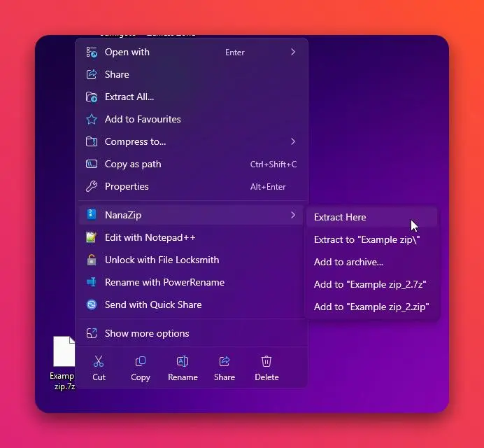Share the file from the bottom icon bar
Viewport: 484px width, 448px height.
(225, 361)
